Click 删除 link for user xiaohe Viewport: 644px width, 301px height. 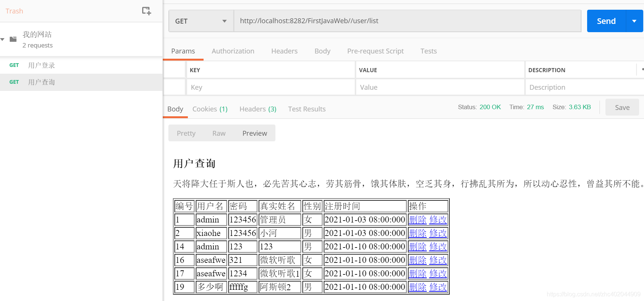click(x=418, y=233)
